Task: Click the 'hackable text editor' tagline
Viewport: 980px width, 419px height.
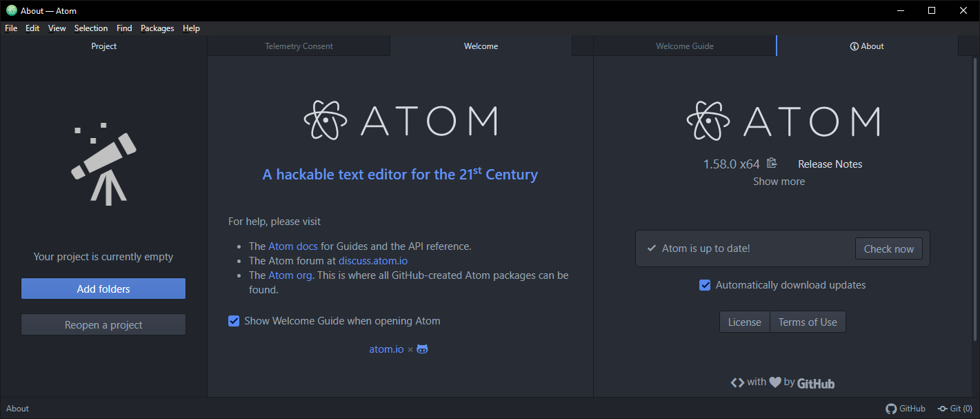Action: tap(400, 174)
